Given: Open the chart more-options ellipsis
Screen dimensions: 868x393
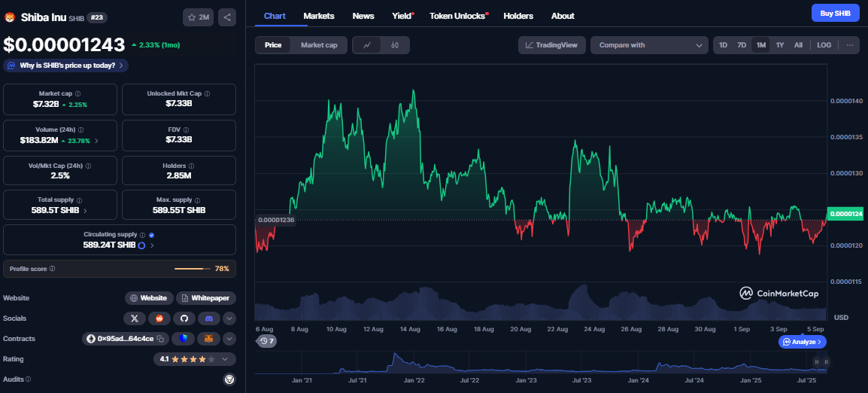Looking at the screenshot, I should point(850,45).
